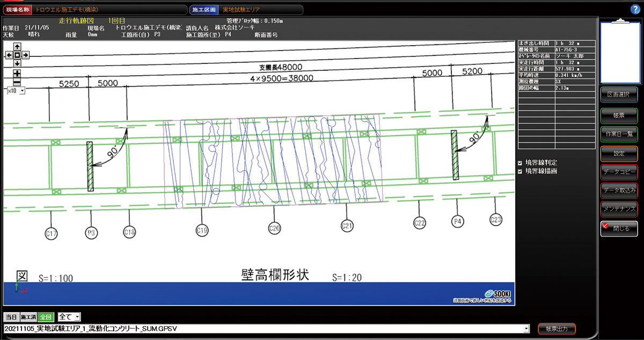Viewport: 644px width, 340px height.
Task: Click the clipboard thumbnail preview
Action: coord(619,52)
